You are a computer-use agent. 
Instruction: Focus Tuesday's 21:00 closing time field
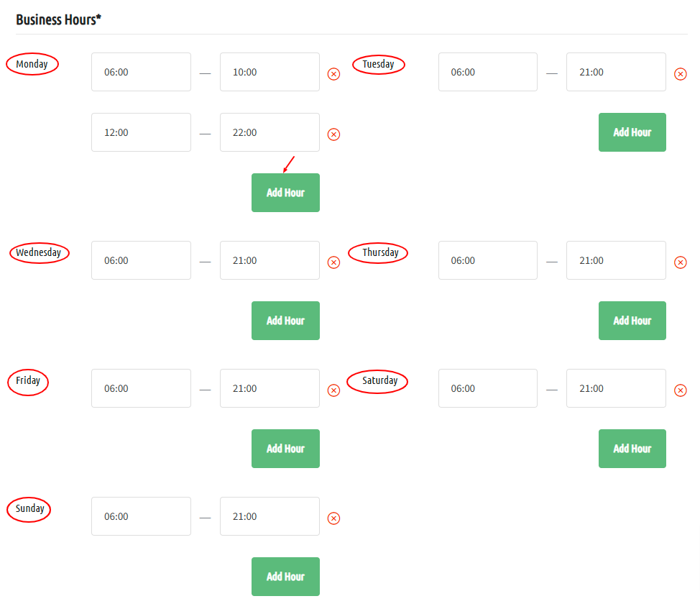pyautogui.click(x=616, y=72)
